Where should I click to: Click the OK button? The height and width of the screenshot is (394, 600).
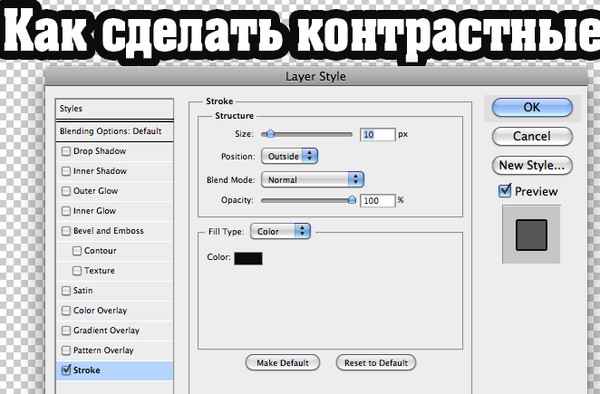(x=532, y=107)
